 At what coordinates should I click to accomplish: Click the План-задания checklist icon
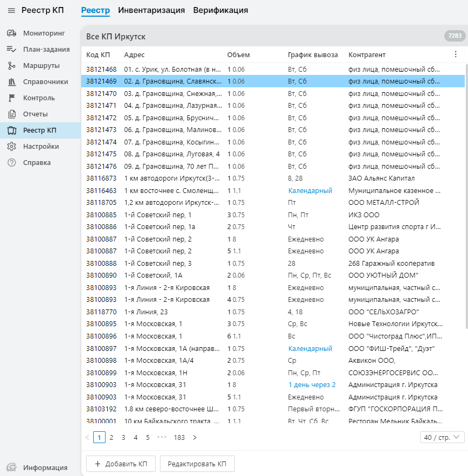pos(12,50)
